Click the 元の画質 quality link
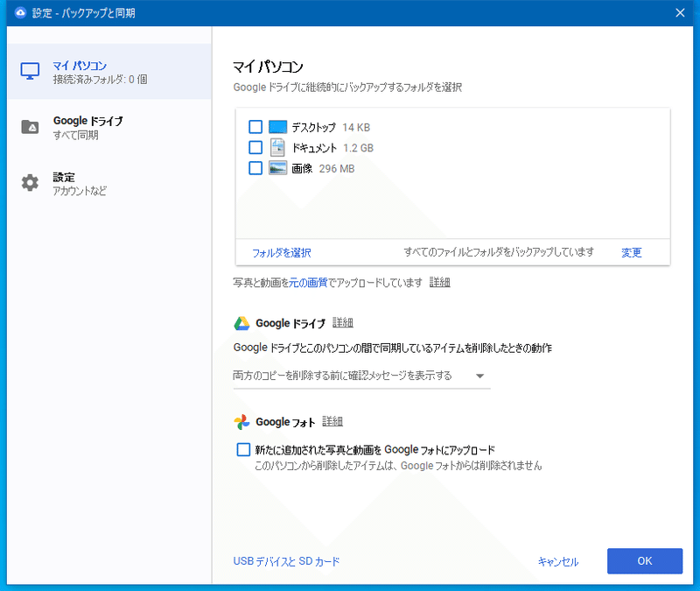Viewport: 700px width, 591px height. (308, 282)
